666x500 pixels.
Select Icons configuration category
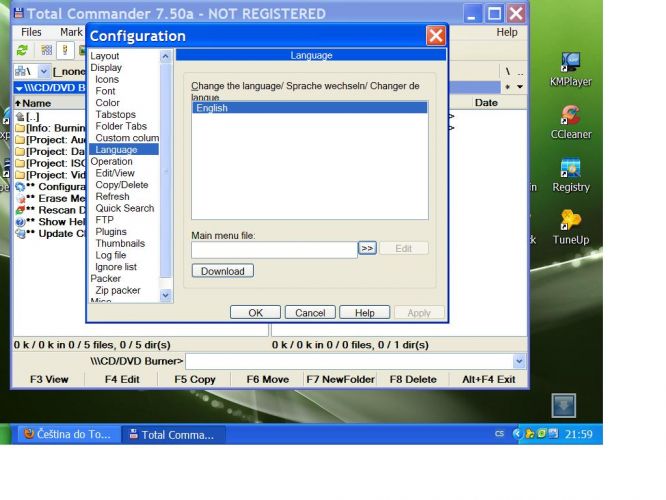107,79
